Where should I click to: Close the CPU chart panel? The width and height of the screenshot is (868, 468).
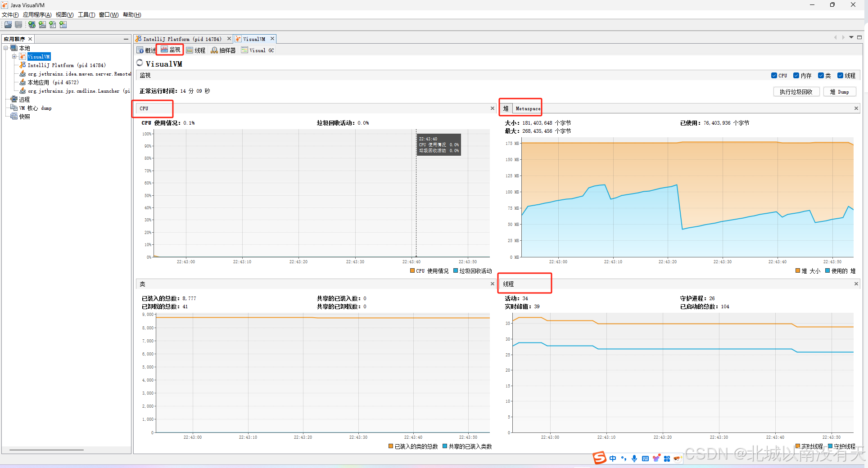(x=492, y=108)
